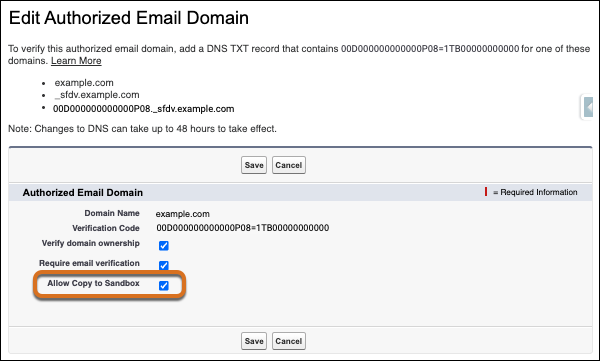Click the bottom Save button
600x361 pixels.
254,341
